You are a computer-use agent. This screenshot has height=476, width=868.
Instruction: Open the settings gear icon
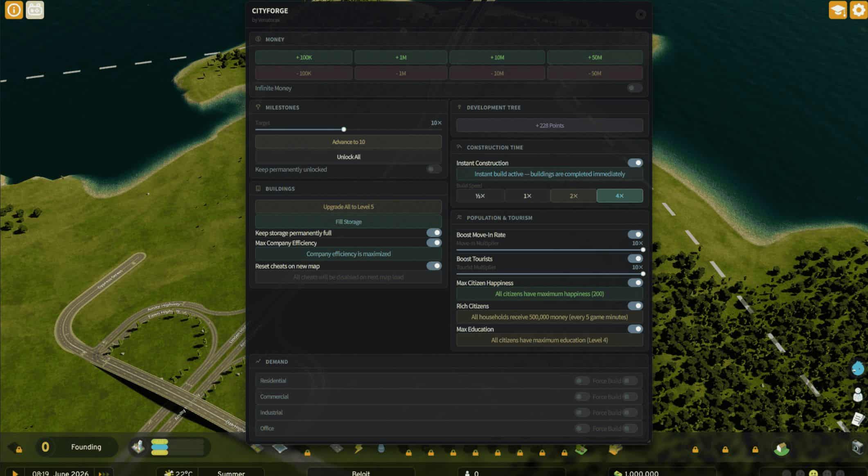(858, 10)
